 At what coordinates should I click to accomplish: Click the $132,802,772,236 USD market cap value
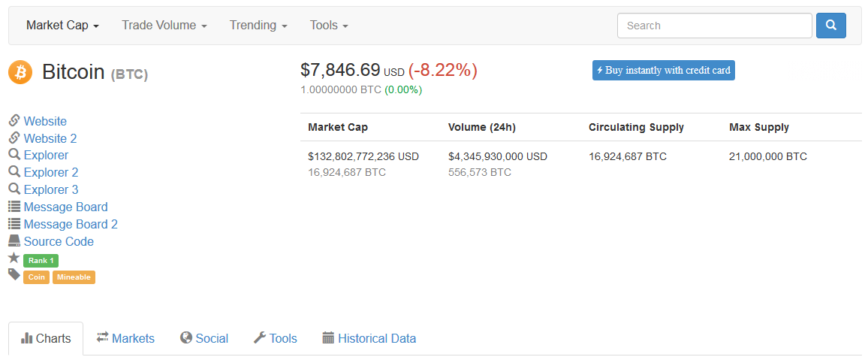click(x=363, y=157)
